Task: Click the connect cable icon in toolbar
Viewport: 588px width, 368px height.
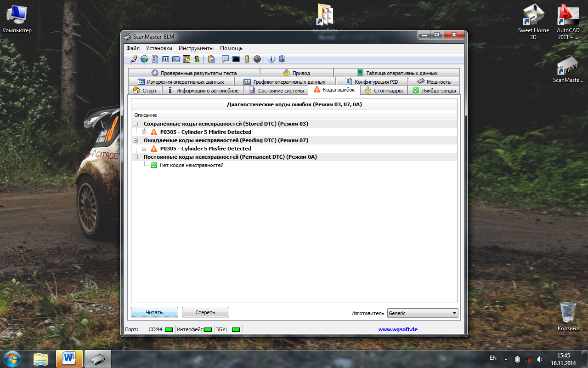Action: (134, 59)
